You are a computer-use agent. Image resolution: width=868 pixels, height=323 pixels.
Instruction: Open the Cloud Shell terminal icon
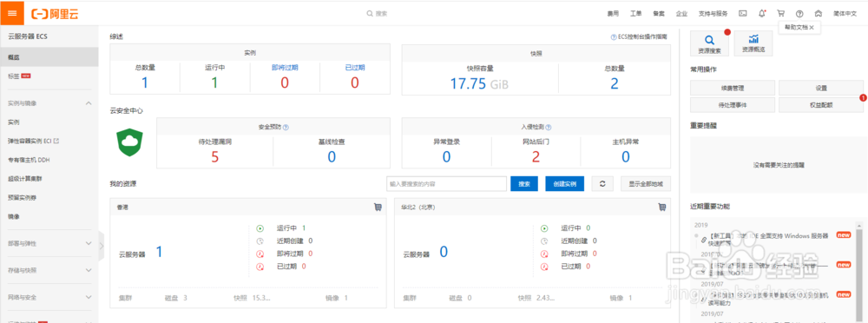tap(743, 13)
